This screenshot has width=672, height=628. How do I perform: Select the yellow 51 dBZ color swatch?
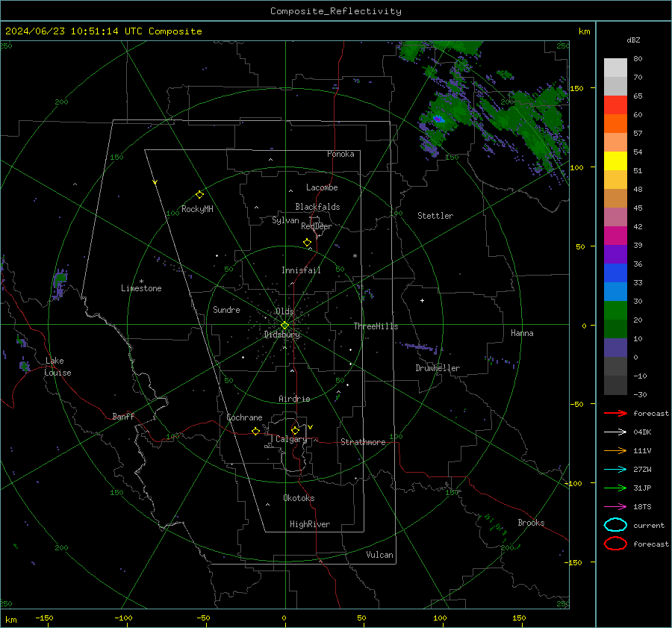(x=615, y=161)
